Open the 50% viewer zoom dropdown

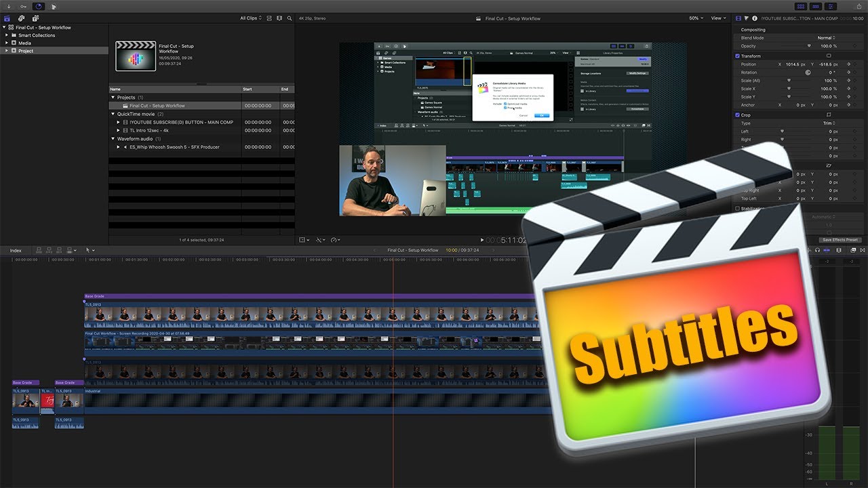[696, 18]
